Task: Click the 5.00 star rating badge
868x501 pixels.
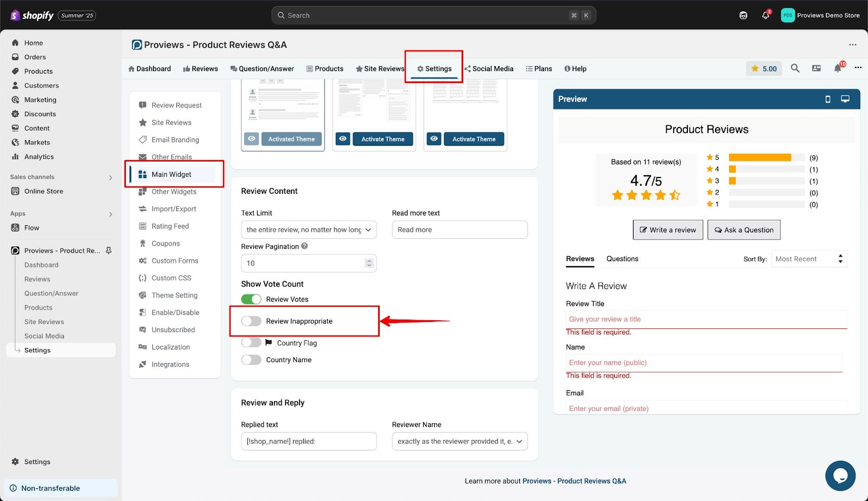Action: pos(764,68)
